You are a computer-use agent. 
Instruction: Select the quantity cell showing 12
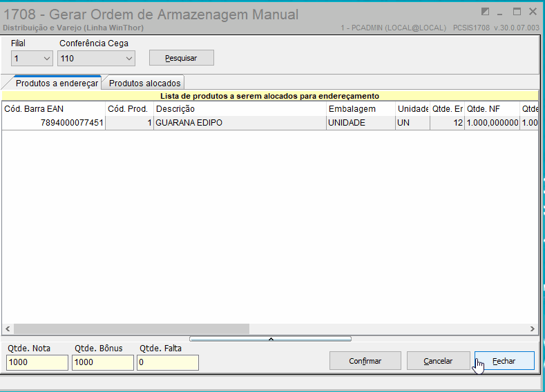[x=448, y=123]
